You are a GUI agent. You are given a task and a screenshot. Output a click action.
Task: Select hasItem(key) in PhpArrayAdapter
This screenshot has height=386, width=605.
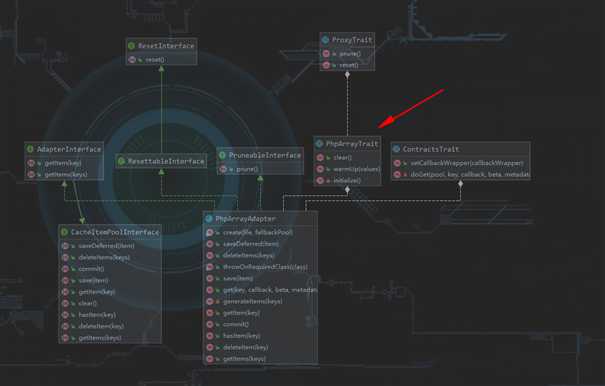242,336
